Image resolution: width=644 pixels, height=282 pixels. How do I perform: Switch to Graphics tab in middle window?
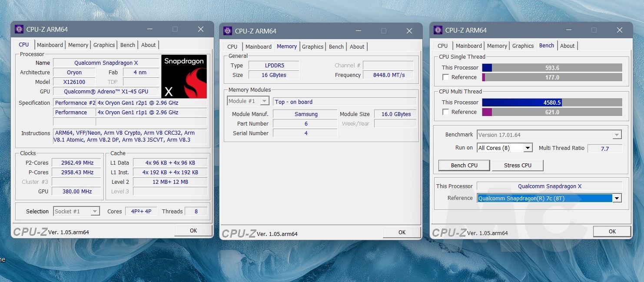point(313,46)
